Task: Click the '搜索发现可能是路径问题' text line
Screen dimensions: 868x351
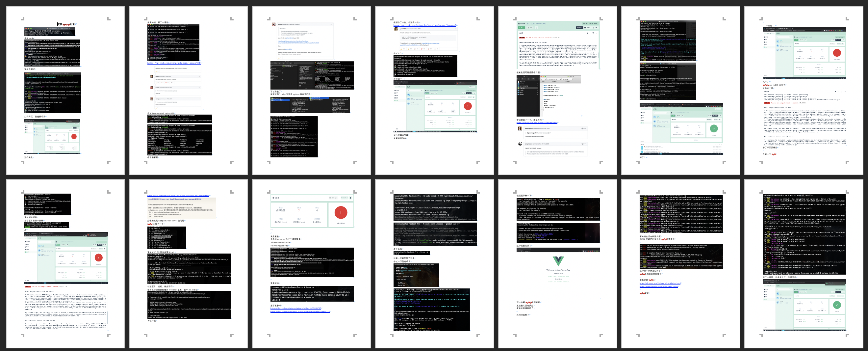Action: (x=528, y=72)
